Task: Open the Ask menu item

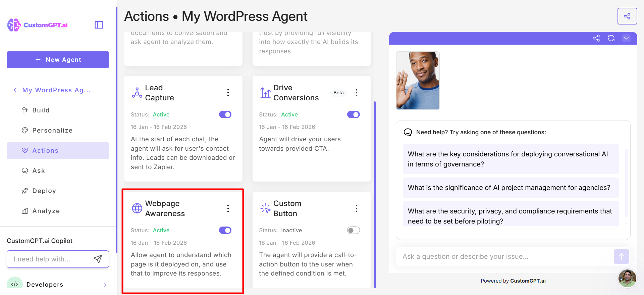Action: pos(58,170)
